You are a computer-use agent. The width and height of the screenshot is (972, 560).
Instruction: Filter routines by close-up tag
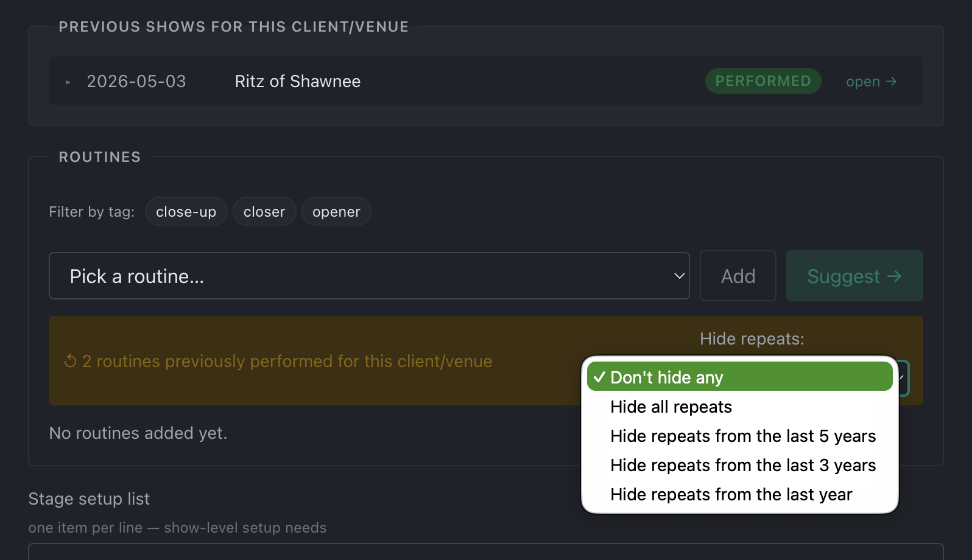186,211
